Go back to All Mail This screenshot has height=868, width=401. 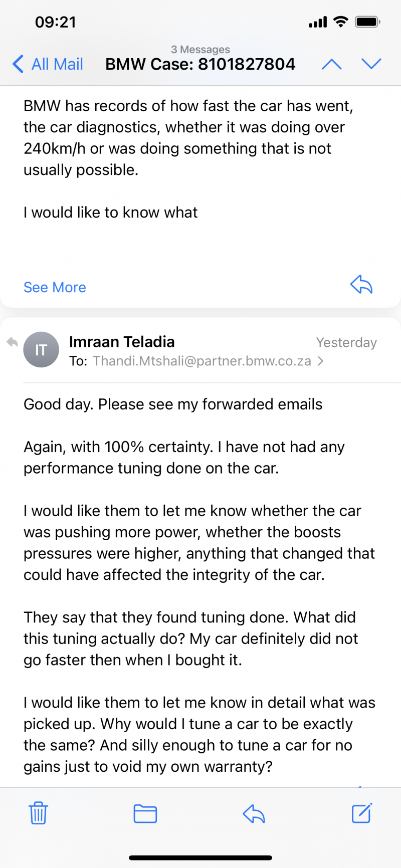[48, 64]
